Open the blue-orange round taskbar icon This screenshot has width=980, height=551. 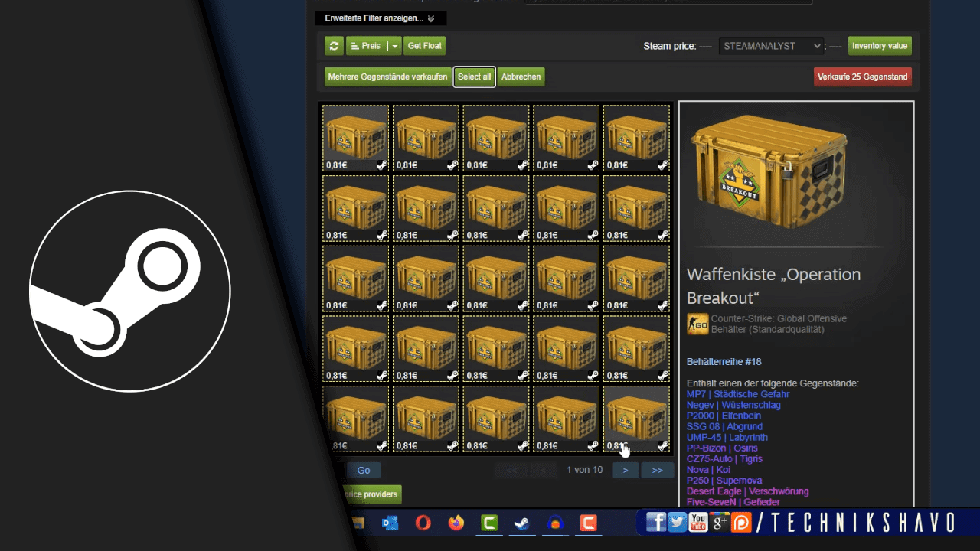(x=555, y=523)
